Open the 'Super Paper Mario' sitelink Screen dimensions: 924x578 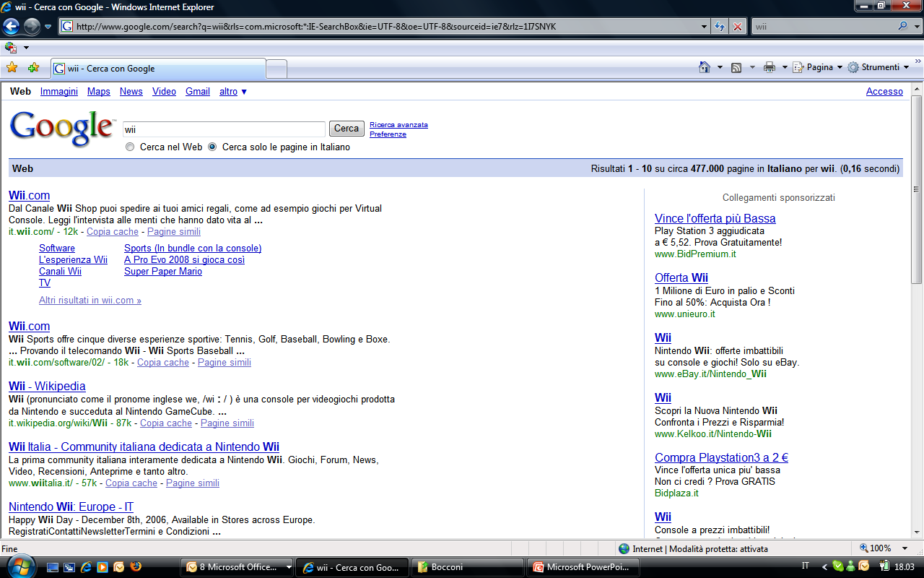pyautogui.click(x=163, y=272)
